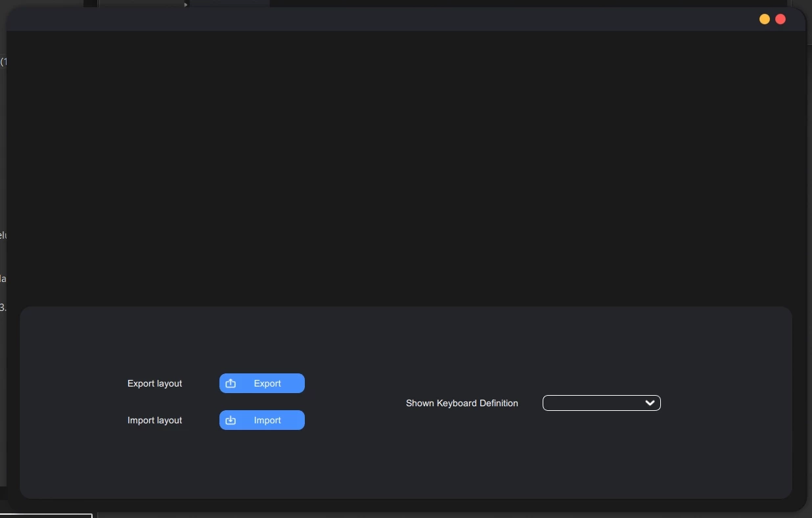Screen dimensions: 812x518
Task: Click the yellow minimize window button
Action: tap(765, 19)
